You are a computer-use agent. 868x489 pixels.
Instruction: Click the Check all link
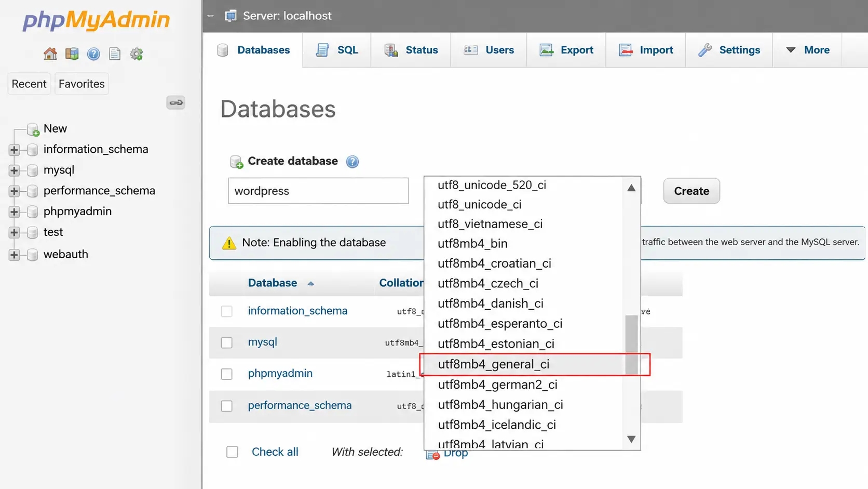click(275, 452)
